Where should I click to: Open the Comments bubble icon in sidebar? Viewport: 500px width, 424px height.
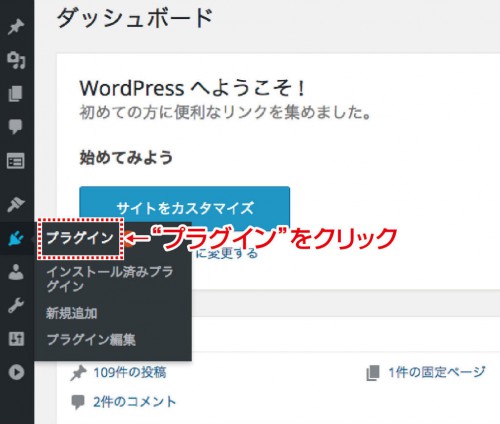coord(15,127)
